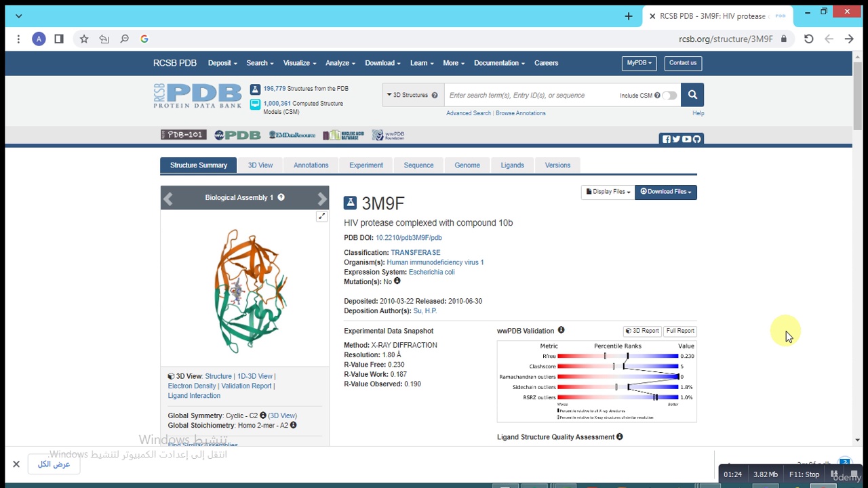Screen dimensions: 868x488
Task: Click help icon beside 3D Structures
Action: (x=435, y=95)
